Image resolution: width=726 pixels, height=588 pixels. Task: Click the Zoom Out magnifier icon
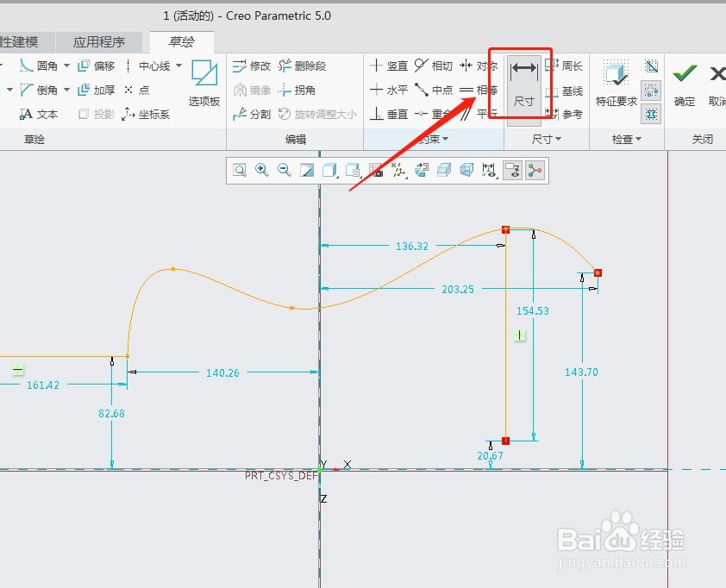(x=284, y=171)
